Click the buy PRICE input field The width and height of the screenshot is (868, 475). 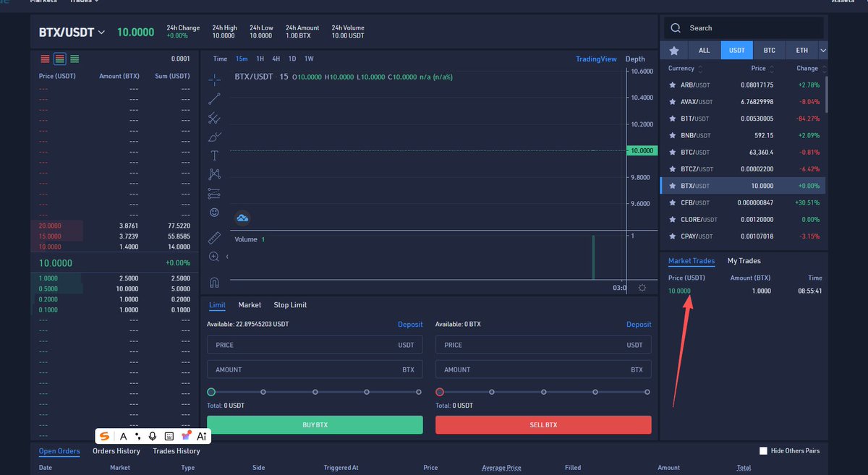point(315,345)
